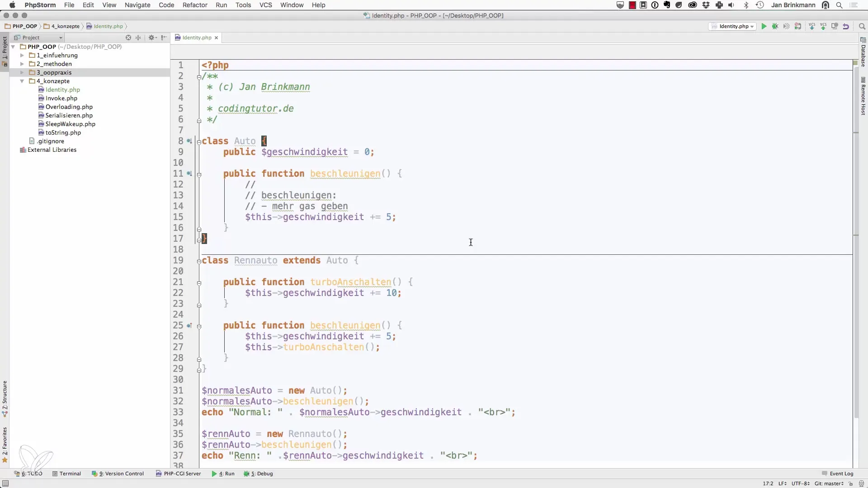Open Search Everywhere magnifier in toolbar
Screen dimensions: 868x488
pyautogui.click(x=862, y=26)
